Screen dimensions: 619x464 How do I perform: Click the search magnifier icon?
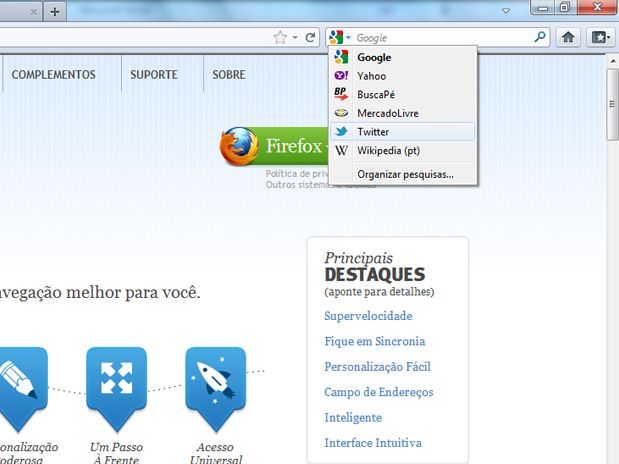540,38
